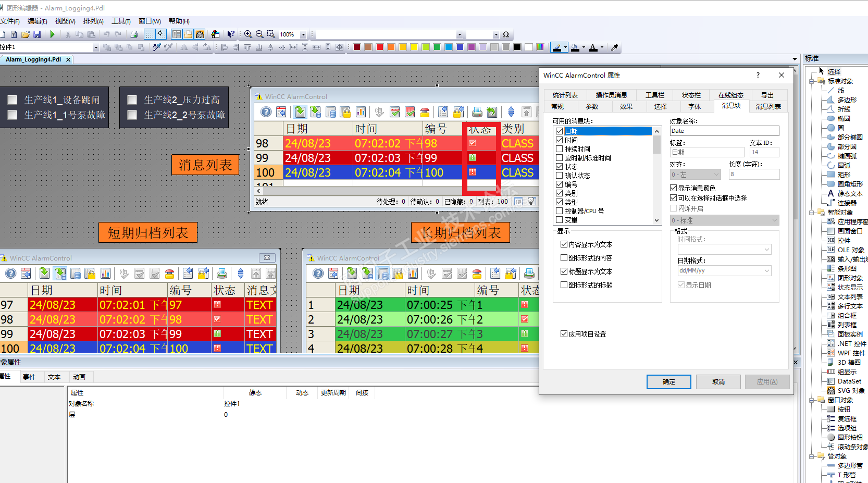Click the 取消 button
The image size is (868, 483).
[718, 382]
